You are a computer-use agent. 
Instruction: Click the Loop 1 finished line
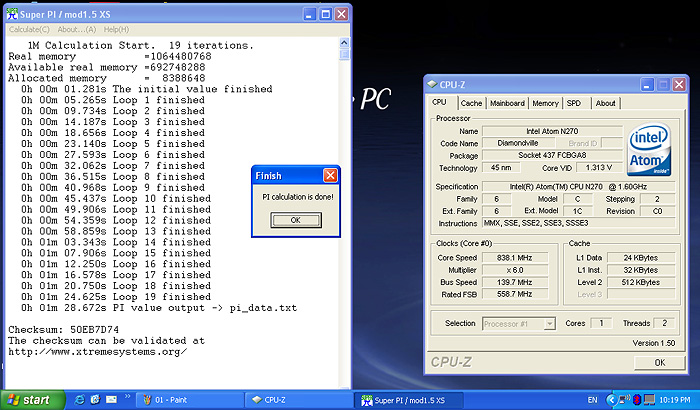[112, 100]
